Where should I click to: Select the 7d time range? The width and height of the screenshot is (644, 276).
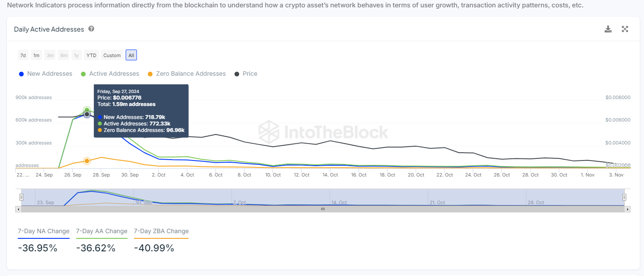(23, 55)
